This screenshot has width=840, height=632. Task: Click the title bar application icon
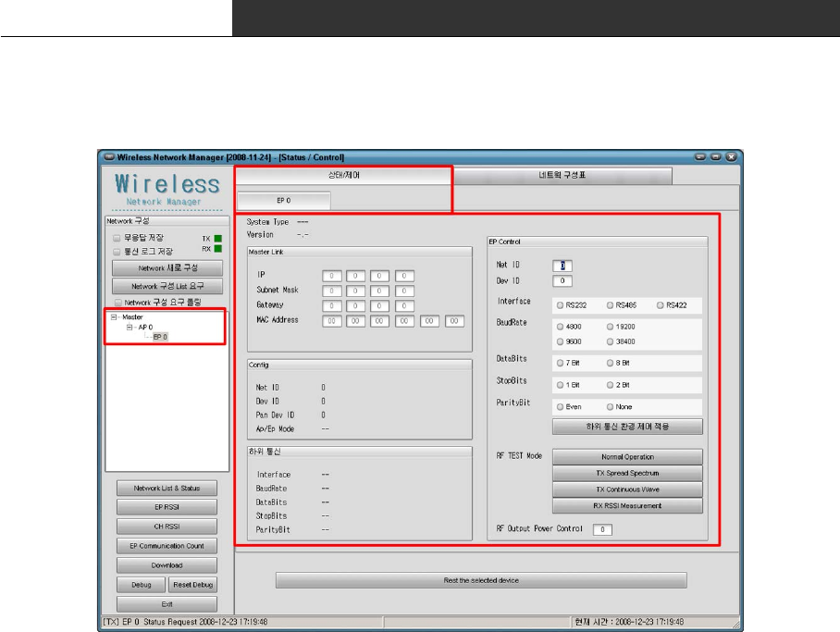109,157
